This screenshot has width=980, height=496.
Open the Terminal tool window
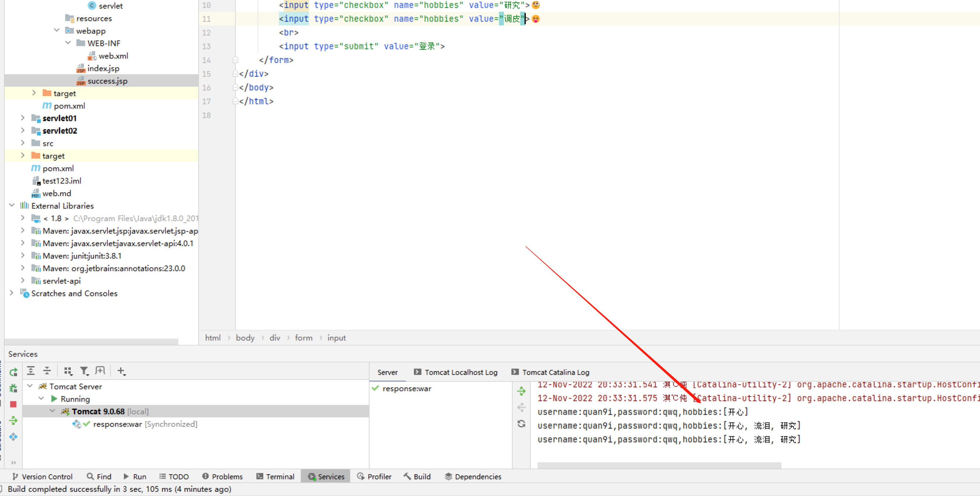pyautogui.click(x=275, y=477)
